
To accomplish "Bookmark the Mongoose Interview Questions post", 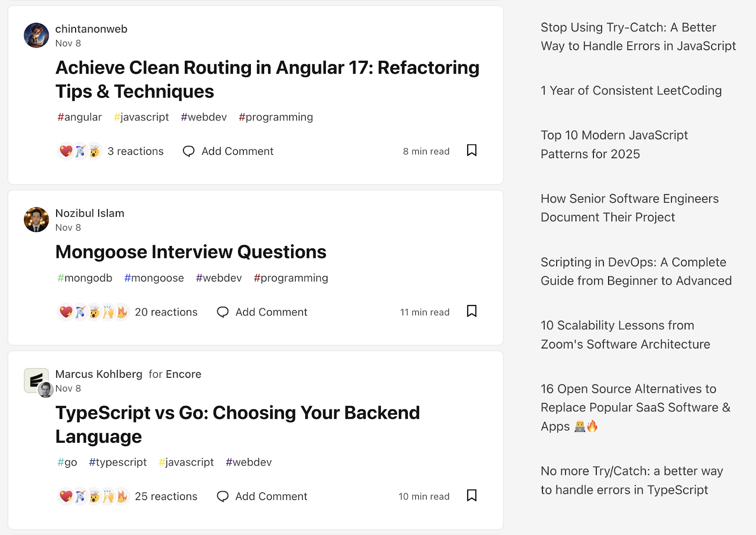I will (471, 311).
